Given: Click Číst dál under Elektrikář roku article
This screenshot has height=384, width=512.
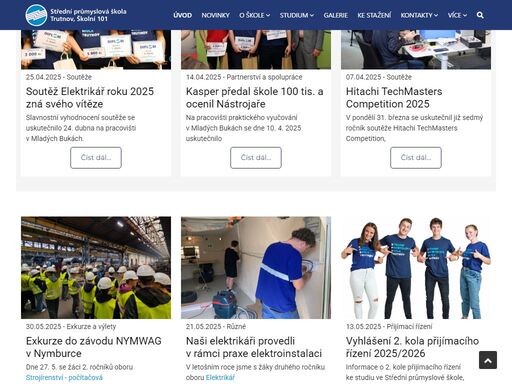Looking at the screenshot, I should [x=96, y=158].
